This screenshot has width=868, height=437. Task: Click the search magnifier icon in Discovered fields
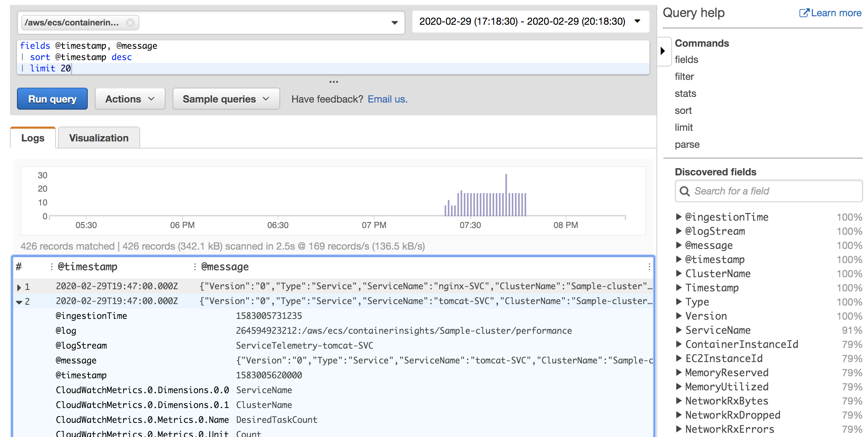pos(685,191)
